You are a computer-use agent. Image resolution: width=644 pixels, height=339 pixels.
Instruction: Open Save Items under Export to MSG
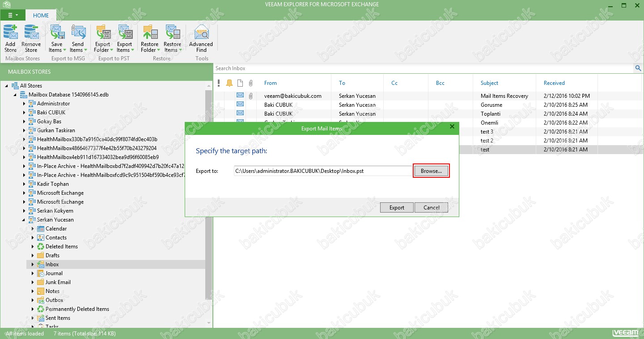coord(57,39)
